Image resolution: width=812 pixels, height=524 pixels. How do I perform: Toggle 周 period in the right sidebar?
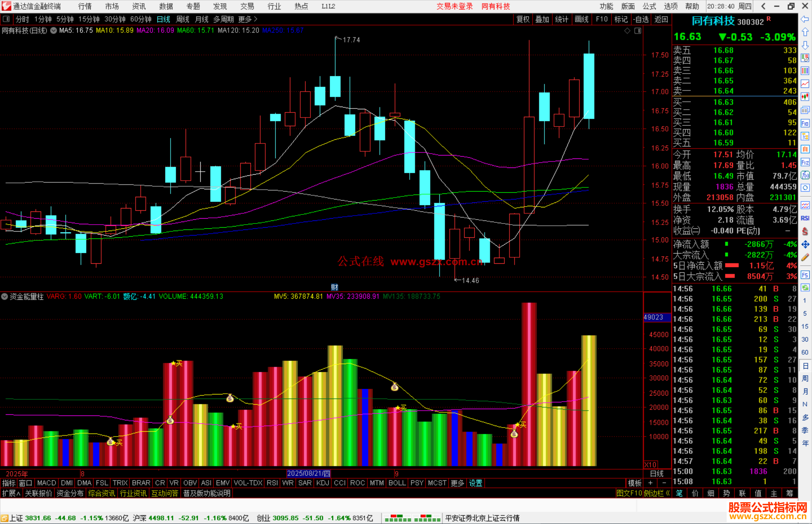pos(805,378)
